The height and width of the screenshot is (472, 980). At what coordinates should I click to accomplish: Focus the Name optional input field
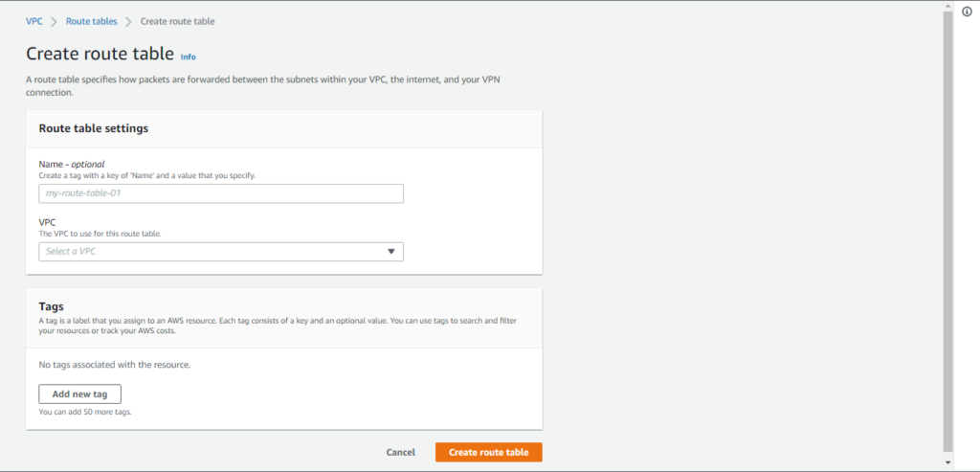(221, 193)
